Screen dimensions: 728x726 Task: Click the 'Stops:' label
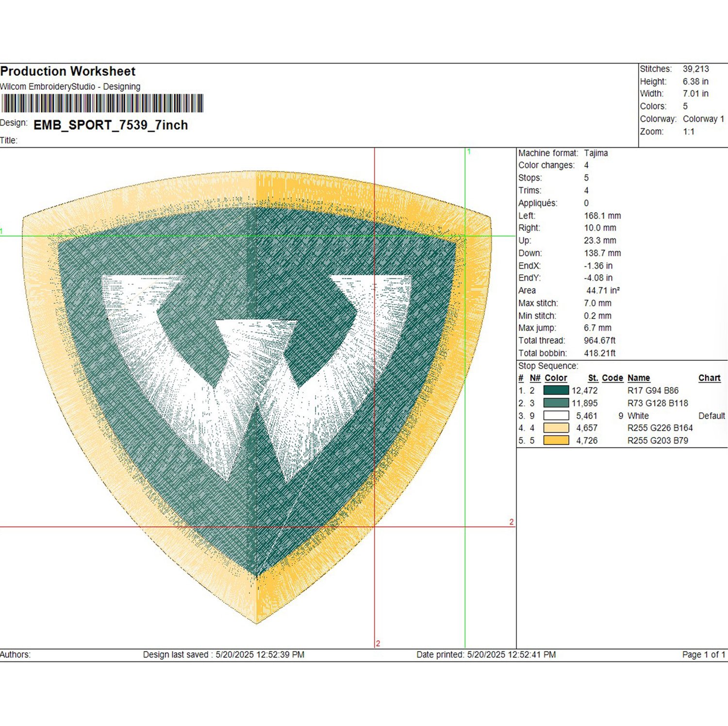click(530, 178)
